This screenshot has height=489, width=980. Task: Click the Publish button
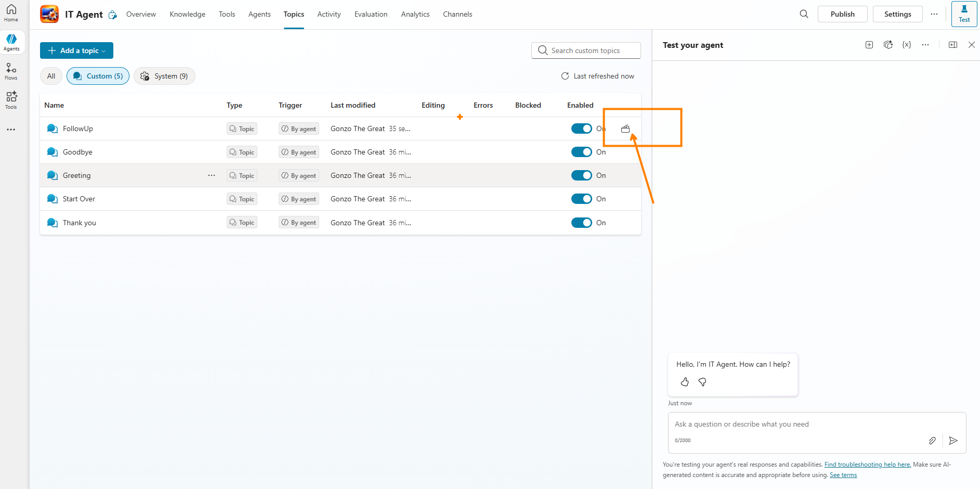tap(842, 14)
